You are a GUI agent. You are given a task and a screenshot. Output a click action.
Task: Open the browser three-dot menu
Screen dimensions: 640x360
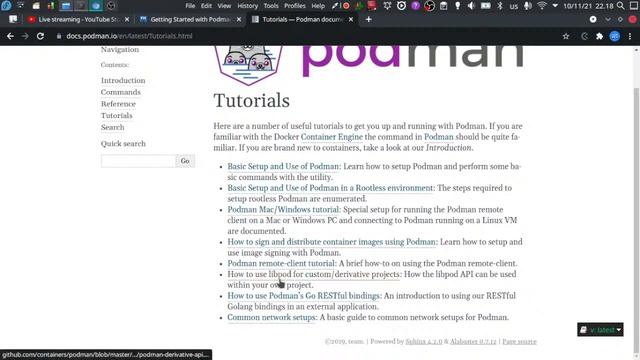(x=630, y=36)
